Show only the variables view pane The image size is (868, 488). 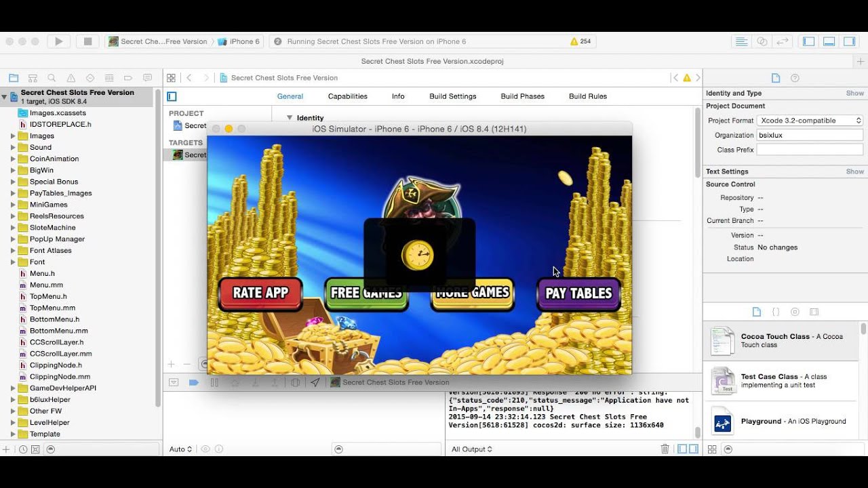point(682,449)
